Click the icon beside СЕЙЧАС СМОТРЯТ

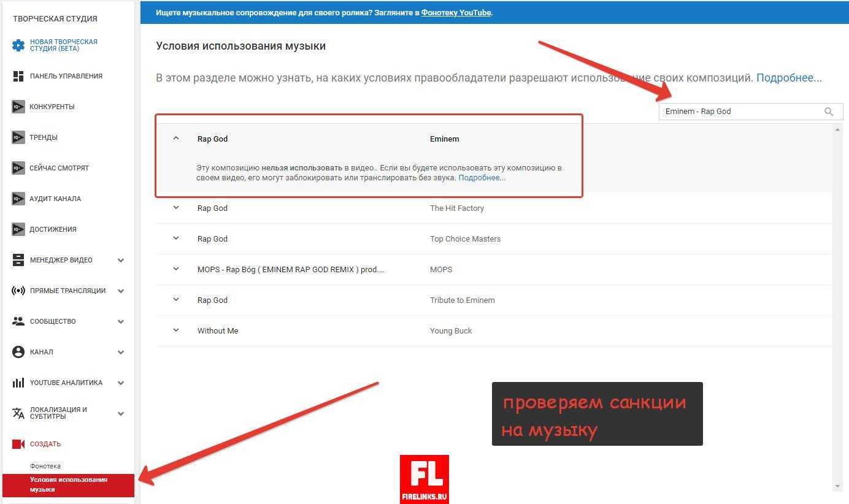point(18,168)
